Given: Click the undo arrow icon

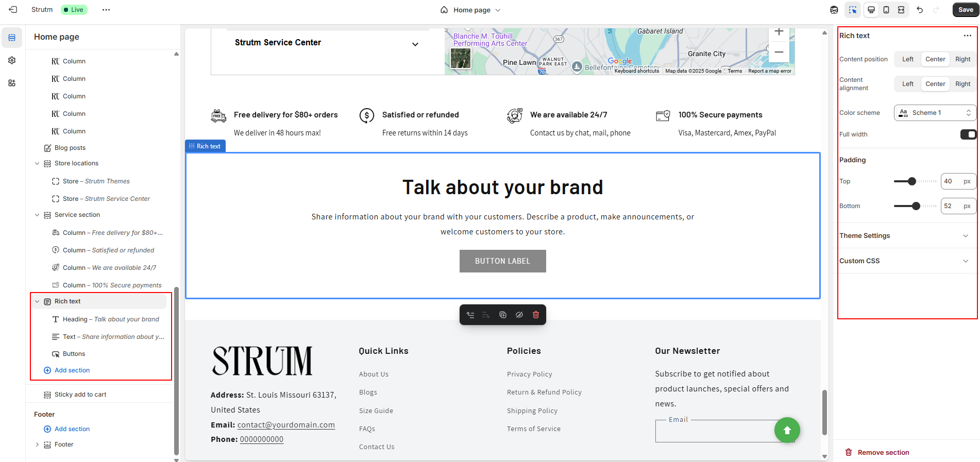Looking at the screenshot, I should tap(920, 10).
